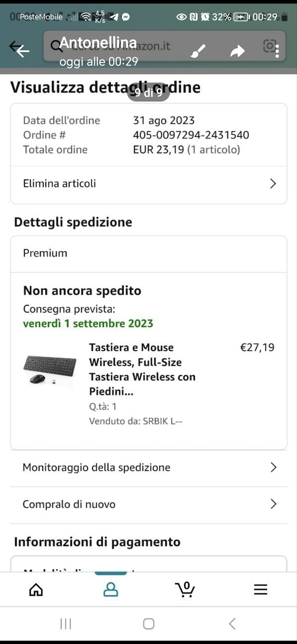Tap Android home navigation button
This screenshot has width=297, height=644.
tap(148, 624)
